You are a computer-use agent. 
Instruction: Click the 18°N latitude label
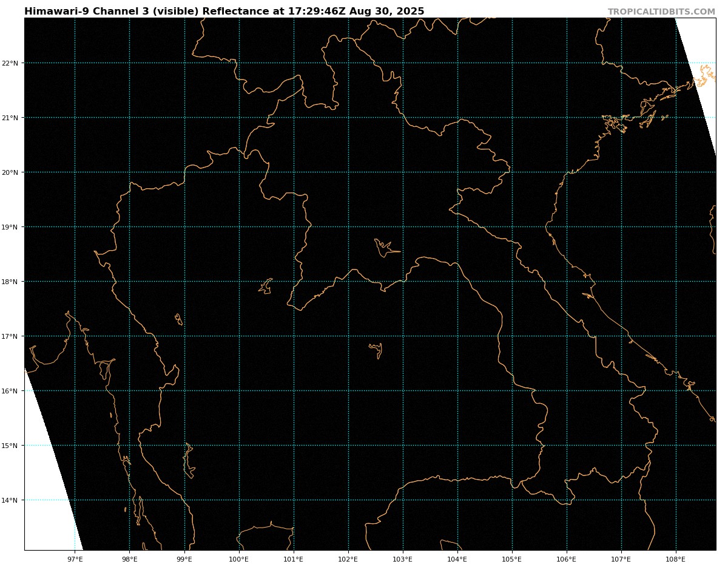click(10, 282)
